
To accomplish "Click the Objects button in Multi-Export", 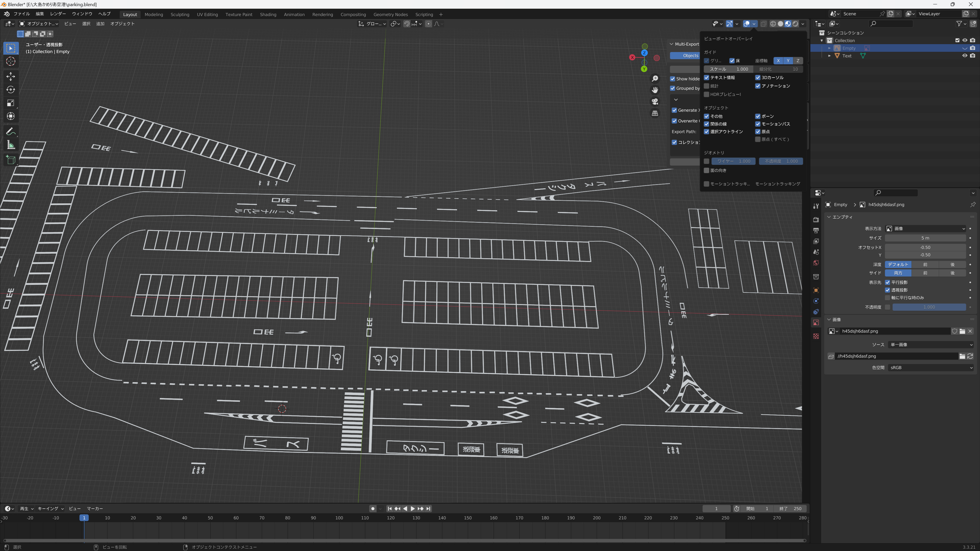I will tap(685, 56).
